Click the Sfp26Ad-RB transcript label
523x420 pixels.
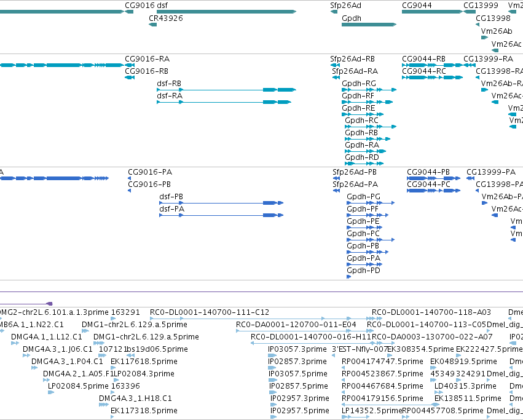[353, 59]
